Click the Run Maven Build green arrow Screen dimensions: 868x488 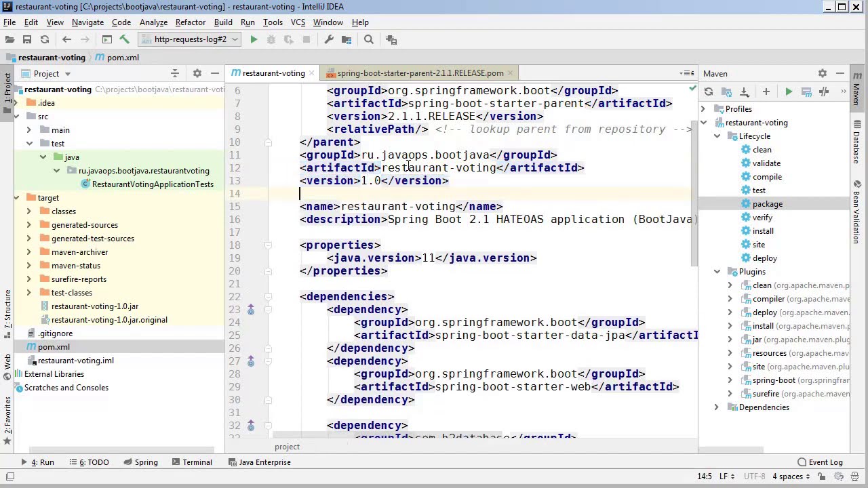tap(789, 91)
